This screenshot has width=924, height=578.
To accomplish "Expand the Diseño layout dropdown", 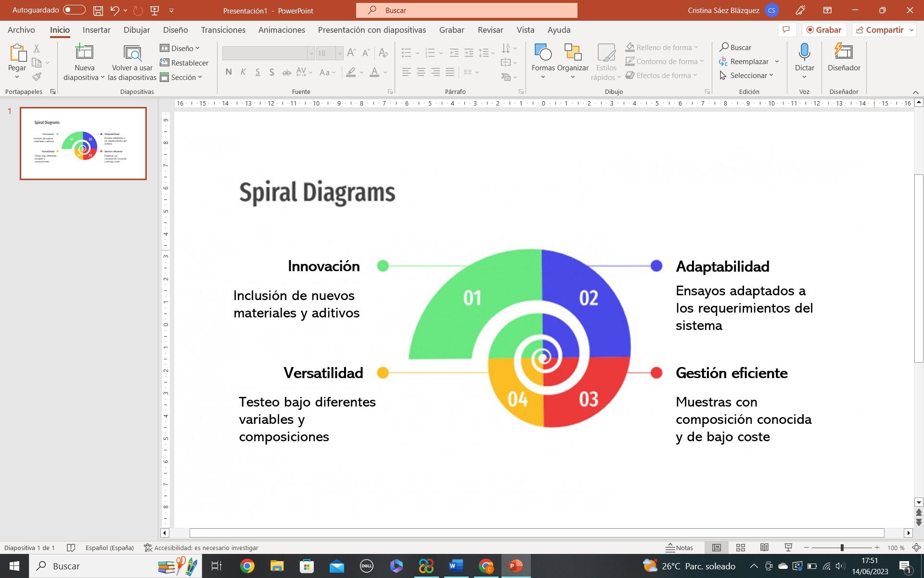I will (x=180, y=48).
